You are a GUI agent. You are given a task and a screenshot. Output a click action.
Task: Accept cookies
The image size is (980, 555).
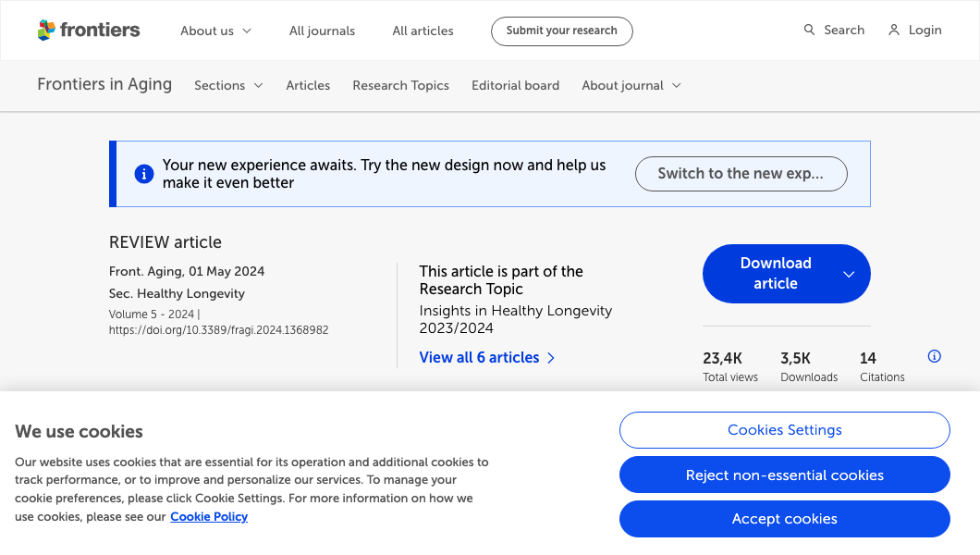point(784,519)
